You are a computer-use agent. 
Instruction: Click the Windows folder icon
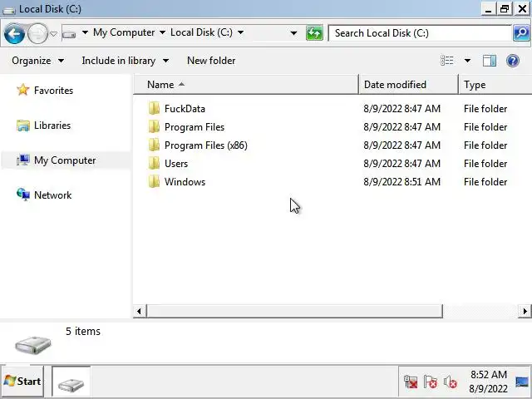(154, 182)
